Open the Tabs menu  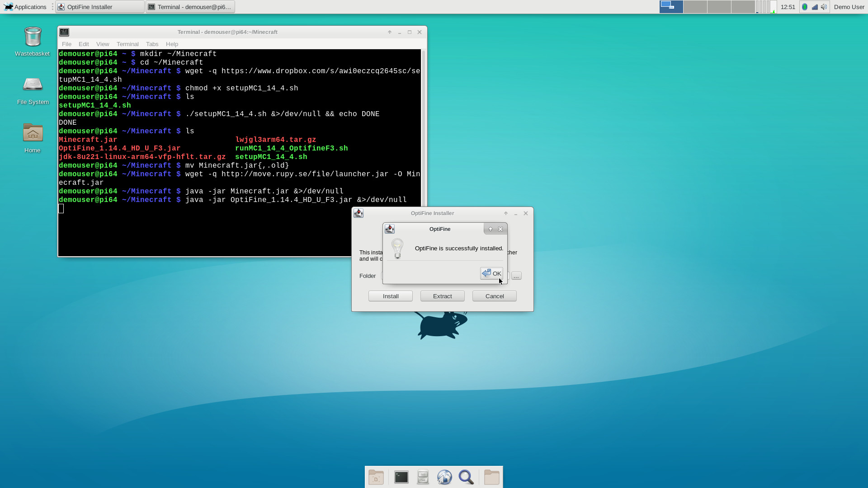coord(152,44)
